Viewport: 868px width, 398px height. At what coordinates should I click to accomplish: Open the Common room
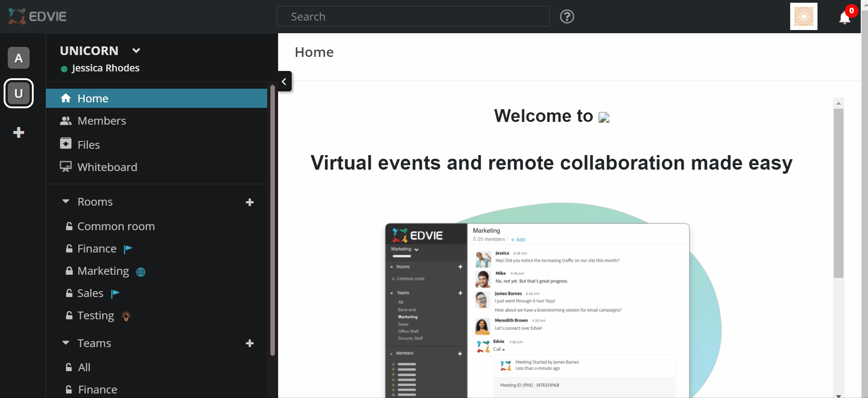click(116, 227)
